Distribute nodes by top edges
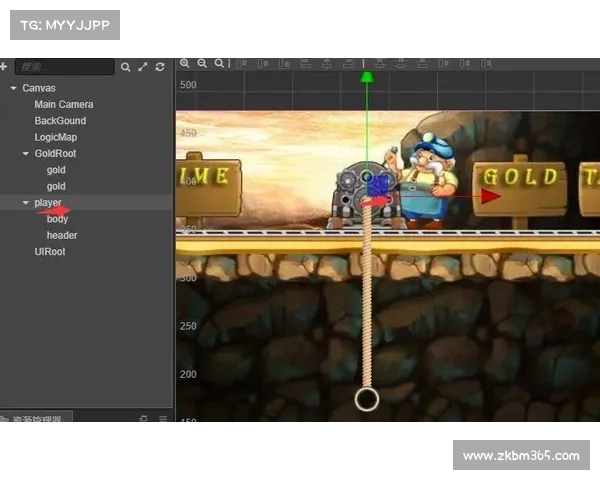600x480 pixels. [x=380, y=64]
